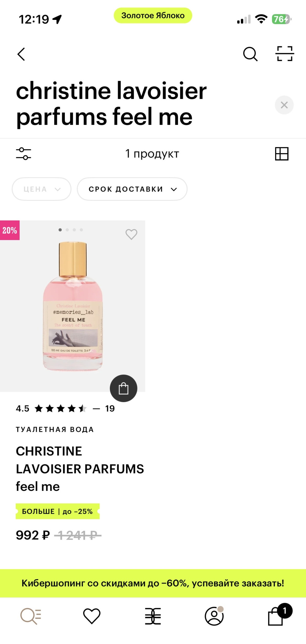Clear the search query with X button
Image resolution: width=306 pixels, height=644 pixels.
coord(284,105)
